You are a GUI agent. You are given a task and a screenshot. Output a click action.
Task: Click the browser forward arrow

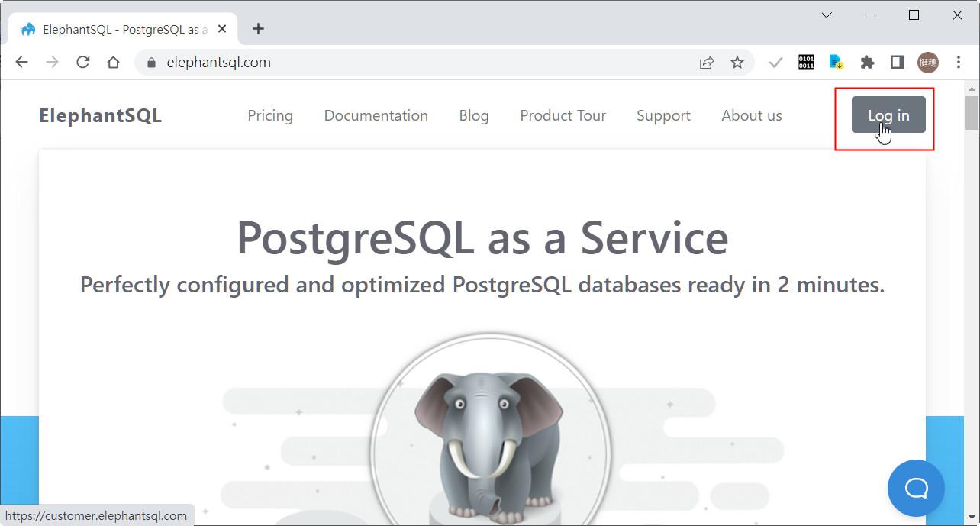tap(52, 63)
